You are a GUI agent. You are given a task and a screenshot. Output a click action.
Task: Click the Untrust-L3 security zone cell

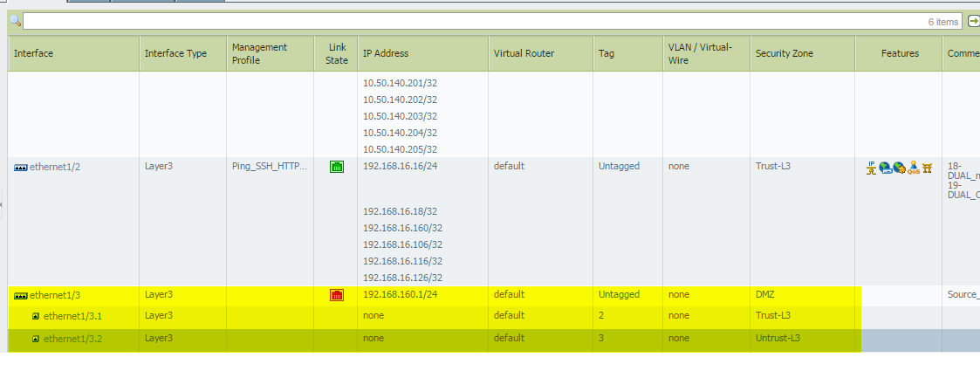(778, 338)
